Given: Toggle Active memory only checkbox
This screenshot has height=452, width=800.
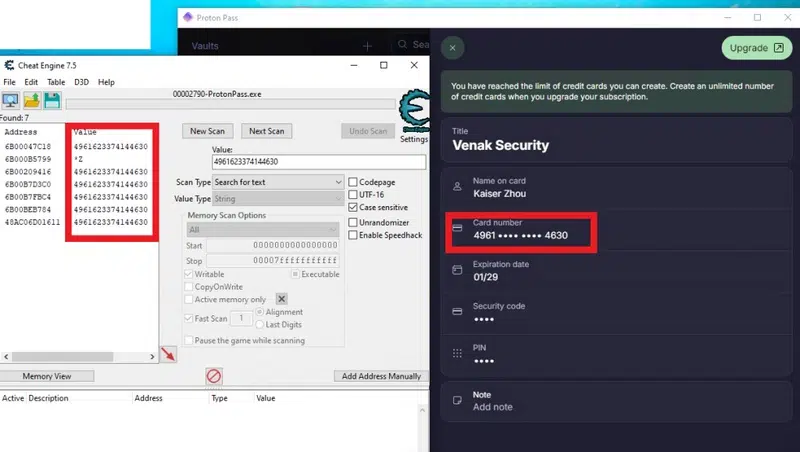Looking at the screenshot, I should 189,299.
